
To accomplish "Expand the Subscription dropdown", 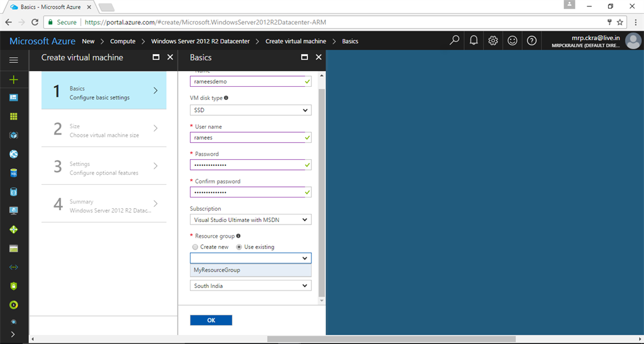I will point(250,219).
